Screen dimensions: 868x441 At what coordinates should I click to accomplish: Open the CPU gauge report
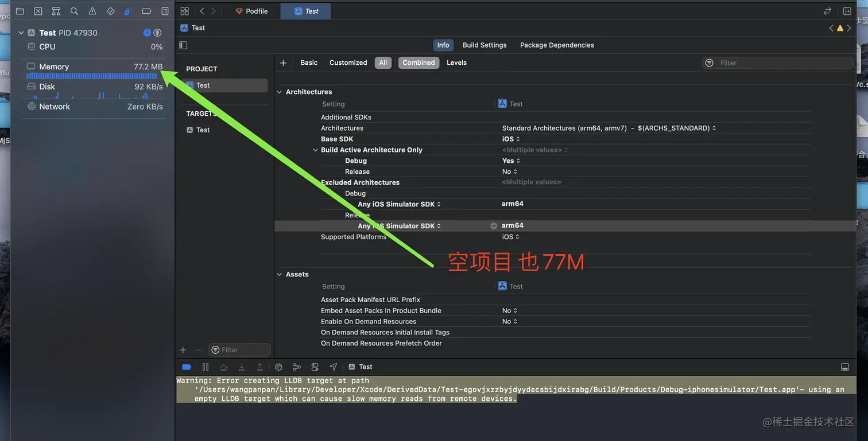click(95, 47)
